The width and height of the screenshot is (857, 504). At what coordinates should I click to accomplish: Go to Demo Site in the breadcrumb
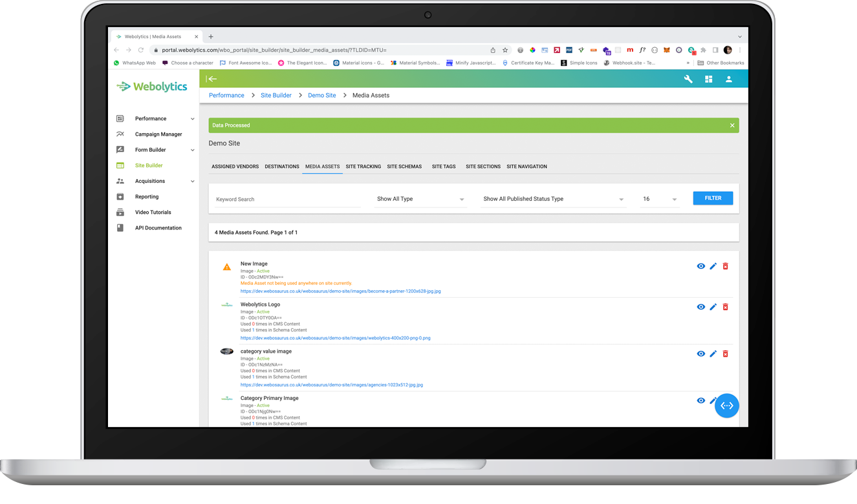[x=322, y=96]
